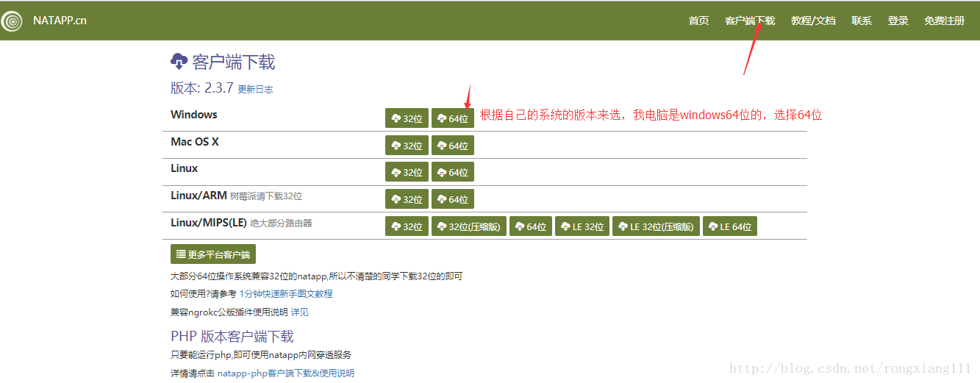This screenshot has height=383, width=980.
Task: Download MIPS 32位(压缩版) client
Action: point(468,226)
